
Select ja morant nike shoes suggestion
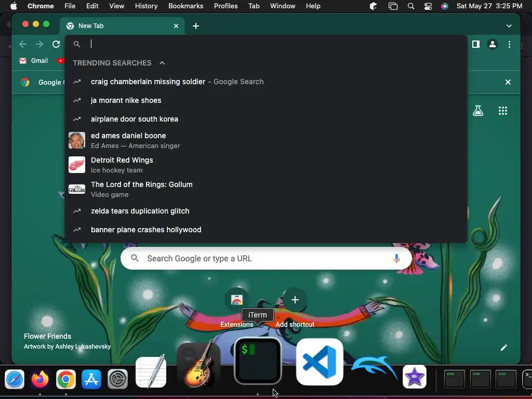tap(267, 100)
